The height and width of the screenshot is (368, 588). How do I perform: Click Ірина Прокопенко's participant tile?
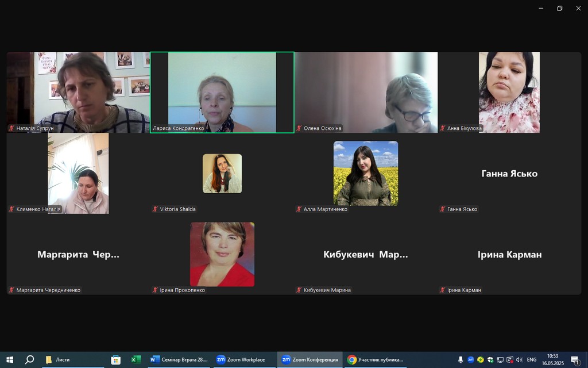(222, 254)
